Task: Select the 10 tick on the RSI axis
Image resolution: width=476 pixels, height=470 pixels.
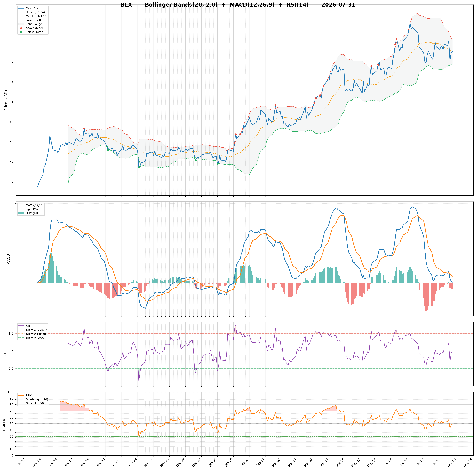Action: (x=12, y=449)
